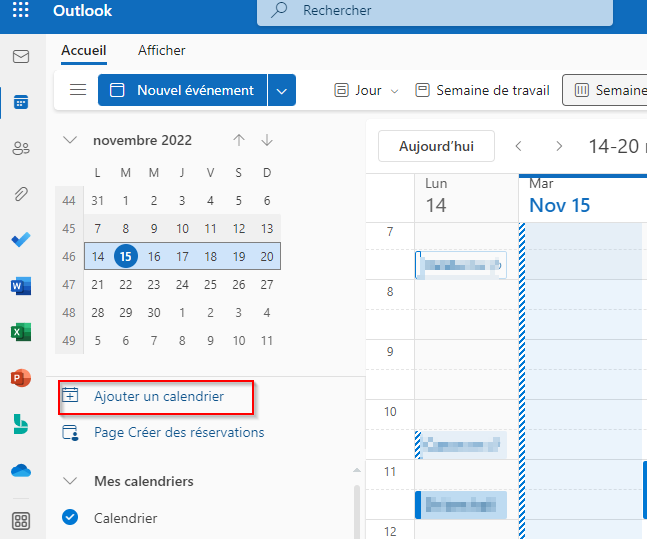The height and width of the screenshot is (539, 647).
Task: Open the People contacts icon
Action: click(x=21, y=148)
